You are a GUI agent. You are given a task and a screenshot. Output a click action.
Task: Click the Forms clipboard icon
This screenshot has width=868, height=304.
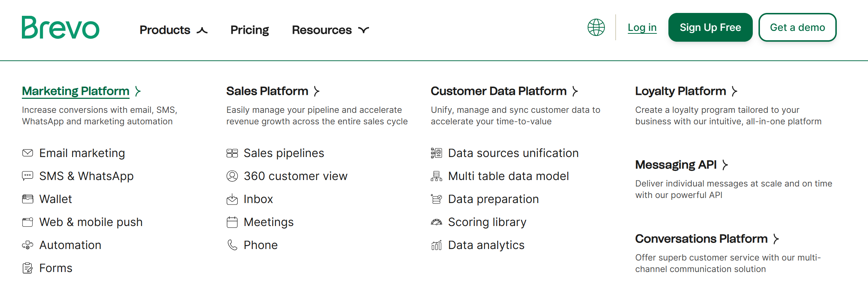tap(28, 268)
